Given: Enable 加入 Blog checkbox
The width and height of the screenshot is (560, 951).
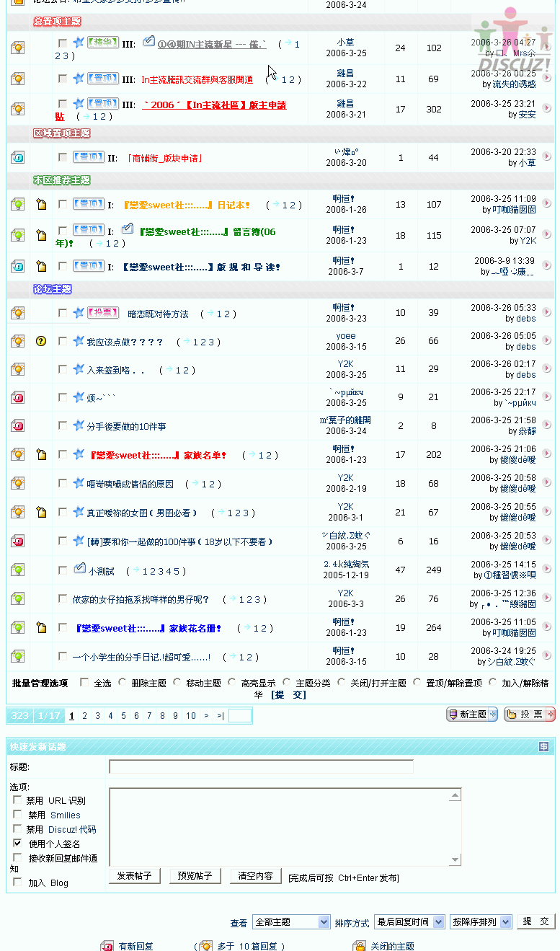Looking at the screenshot, I should pyautogui.click(x=17, y=882).
